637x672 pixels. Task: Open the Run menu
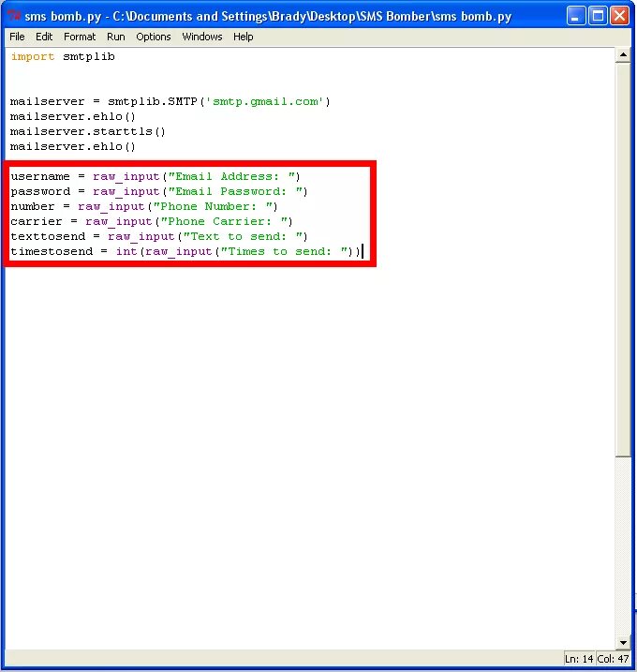coord(115,37)
